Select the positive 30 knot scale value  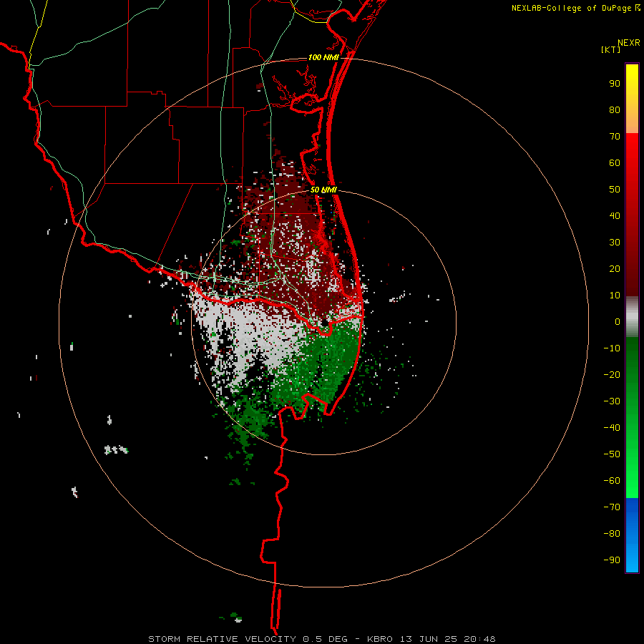point(615,243)
